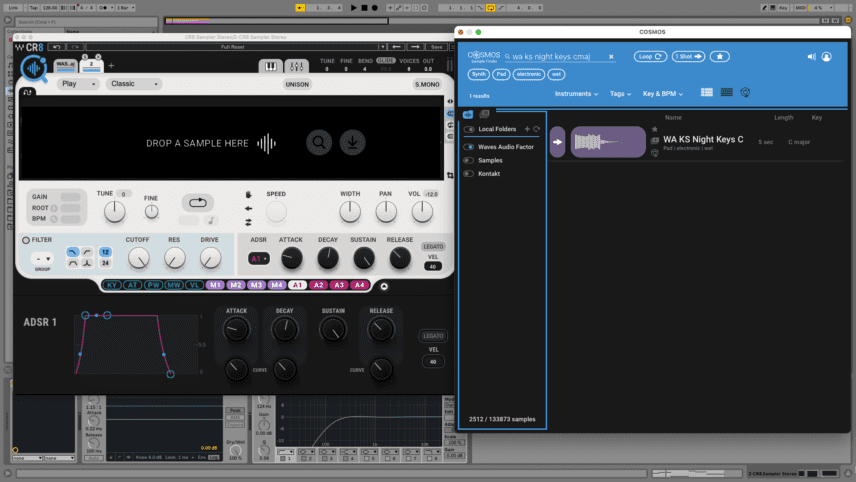Open the Classic engine dropdown
The image size is (856, 482).
tap(133, 84)
